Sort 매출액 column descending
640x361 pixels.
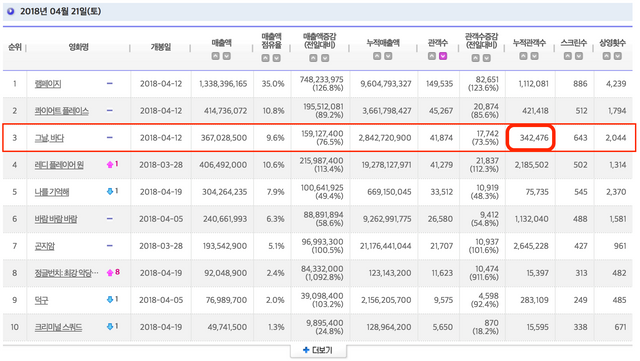(x=227, y=56)
